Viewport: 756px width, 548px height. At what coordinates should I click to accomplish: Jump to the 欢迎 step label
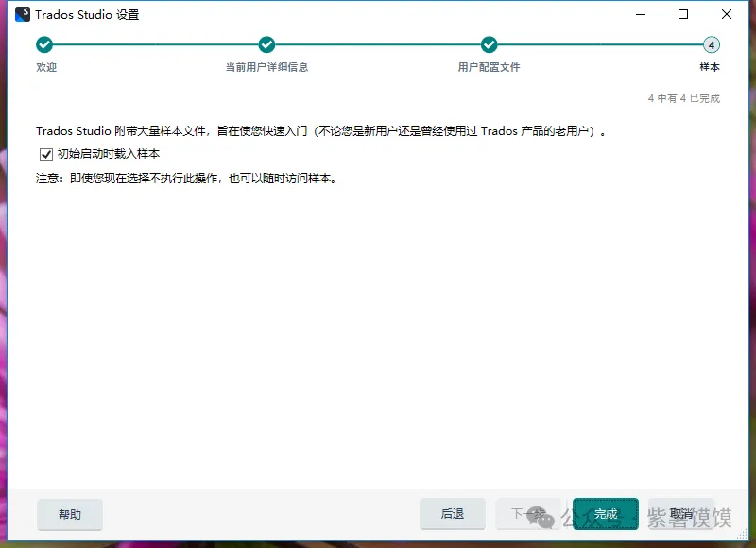(x=46, y=67)
